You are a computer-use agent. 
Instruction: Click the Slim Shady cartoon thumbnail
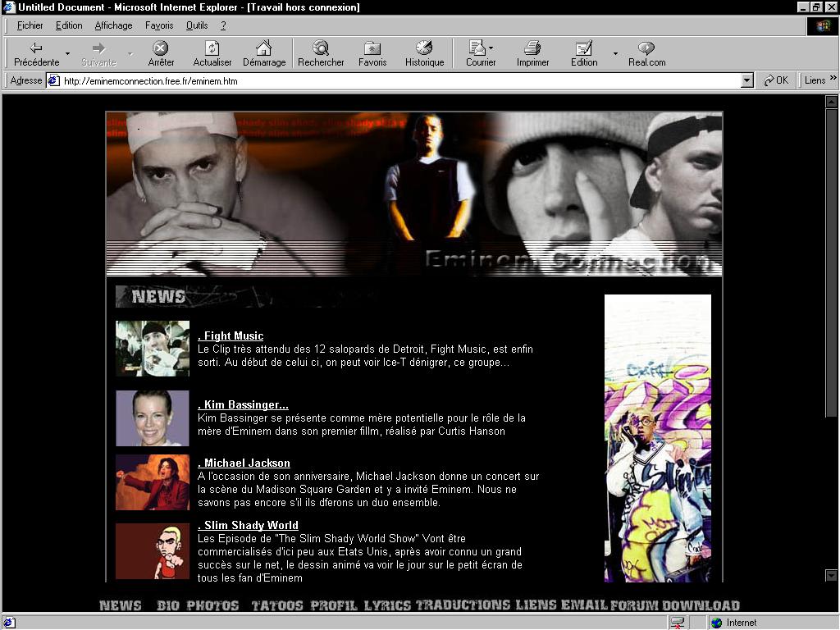(153, 551)
